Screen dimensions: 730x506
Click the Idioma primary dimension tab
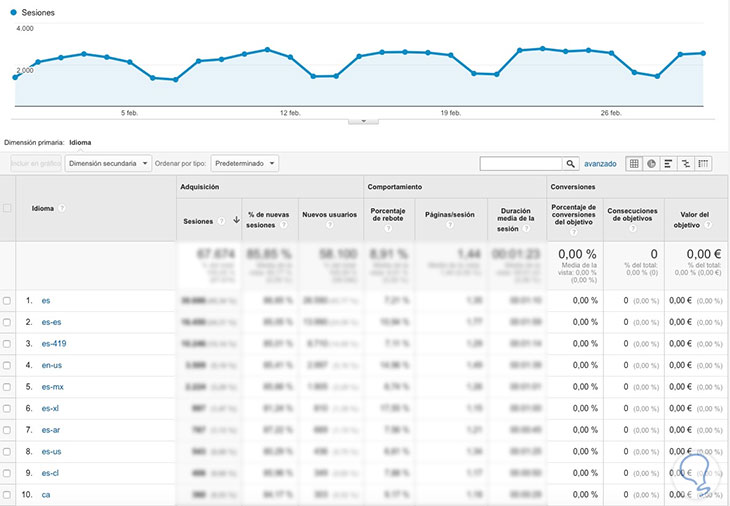click(80, 142)
